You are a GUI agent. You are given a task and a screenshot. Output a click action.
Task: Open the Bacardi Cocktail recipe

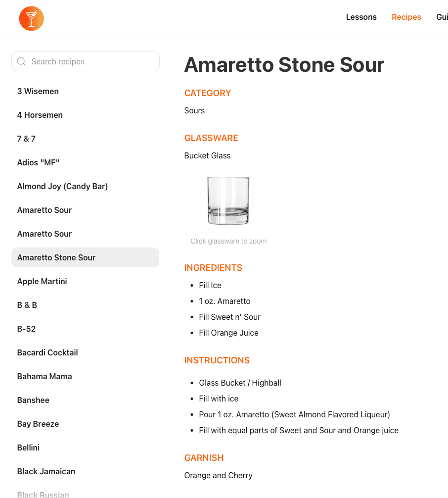click(47, 352)
